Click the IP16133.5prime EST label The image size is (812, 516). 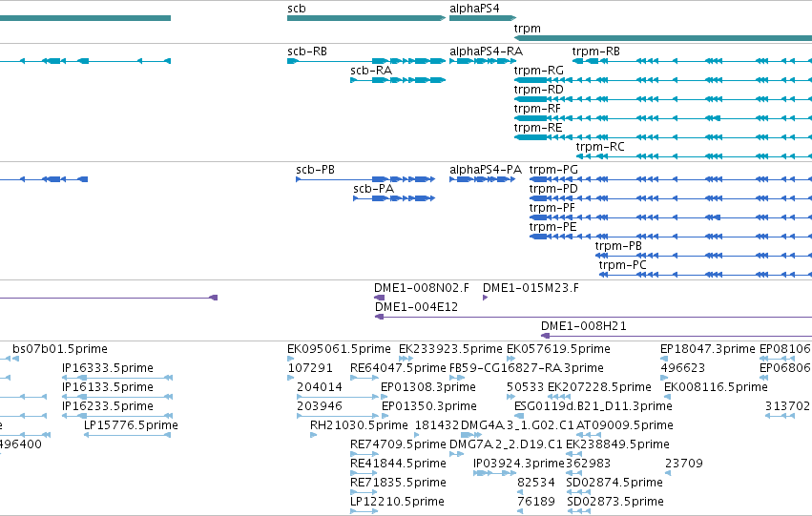[108, 387]
